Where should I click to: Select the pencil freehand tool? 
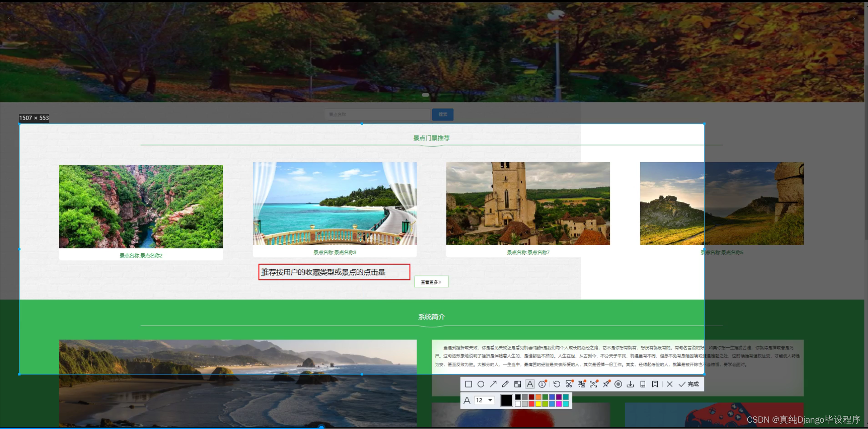point(505,384)
